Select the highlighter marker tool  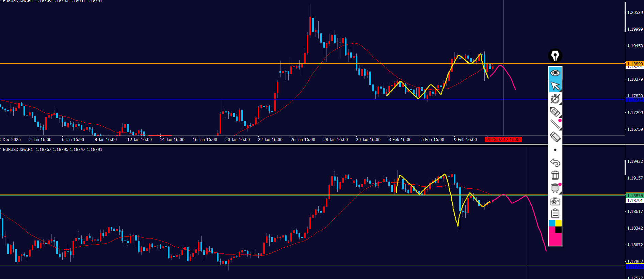point(555,112)
